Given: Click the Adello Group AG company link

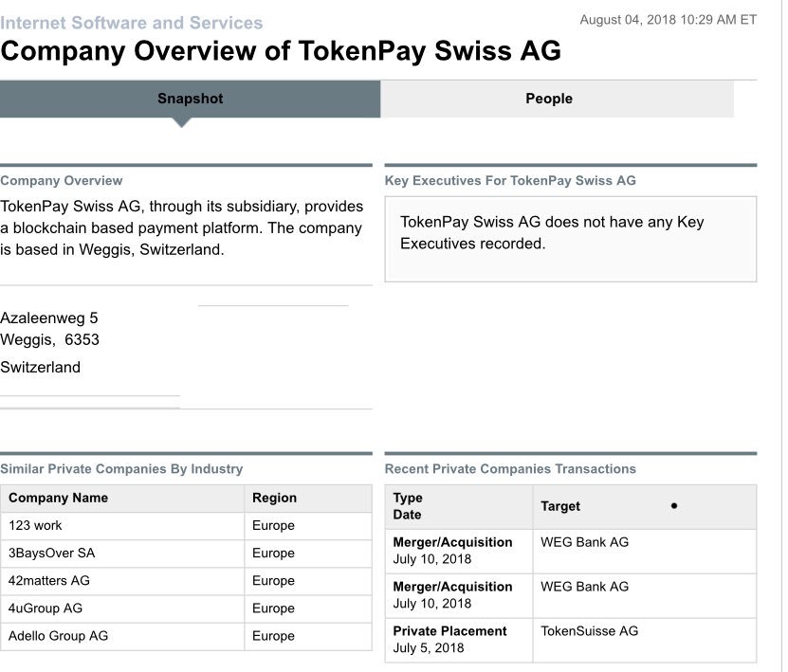Looking at the screenshot, I should (x=59, y=635).
